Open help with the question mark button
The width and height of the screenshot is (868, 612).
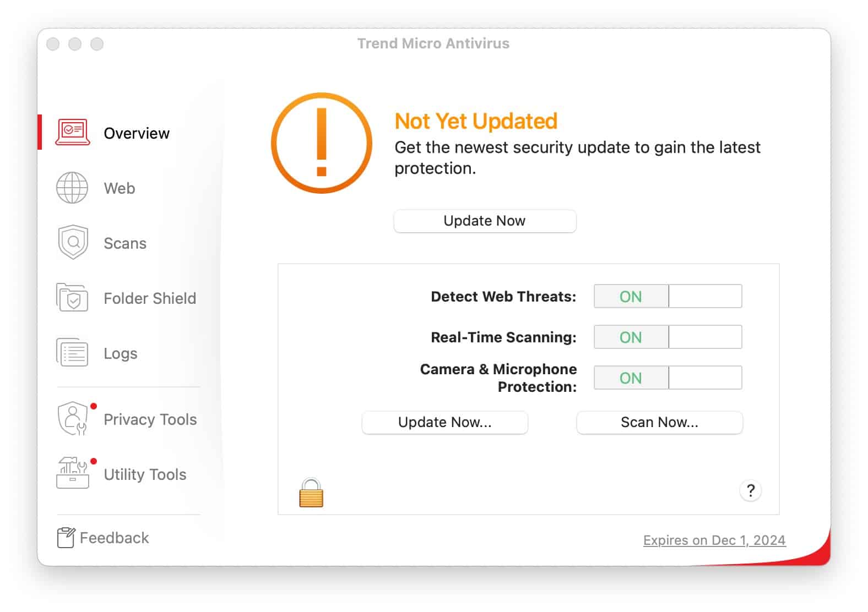coord(750,490)
